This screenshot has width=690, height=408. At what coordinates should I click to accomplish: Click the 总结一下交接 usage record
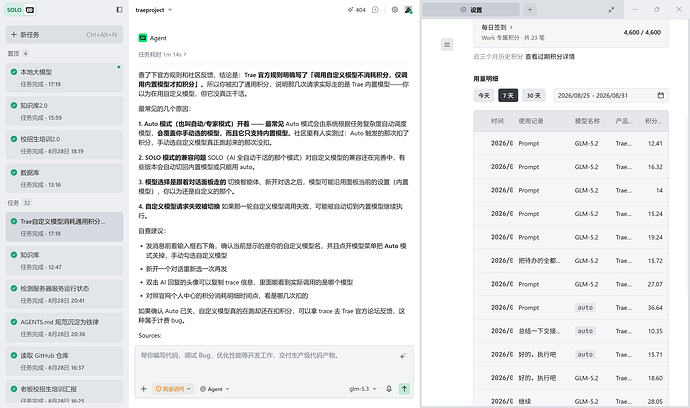pos(539,331)
